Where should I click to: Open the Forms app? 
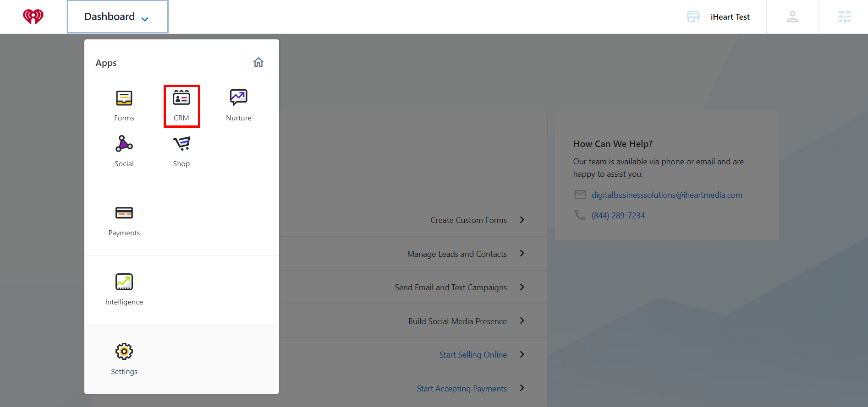124,106
